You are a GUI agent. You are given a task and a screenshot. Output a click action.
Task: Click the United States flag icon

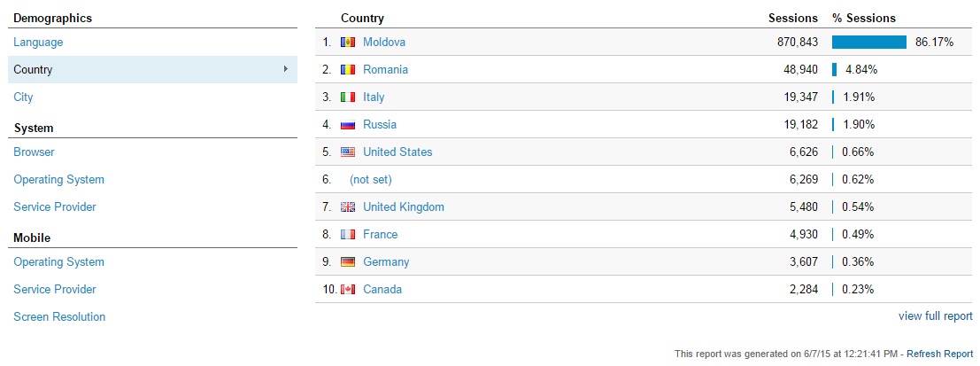pyautogui.click(x=348, y=152)
